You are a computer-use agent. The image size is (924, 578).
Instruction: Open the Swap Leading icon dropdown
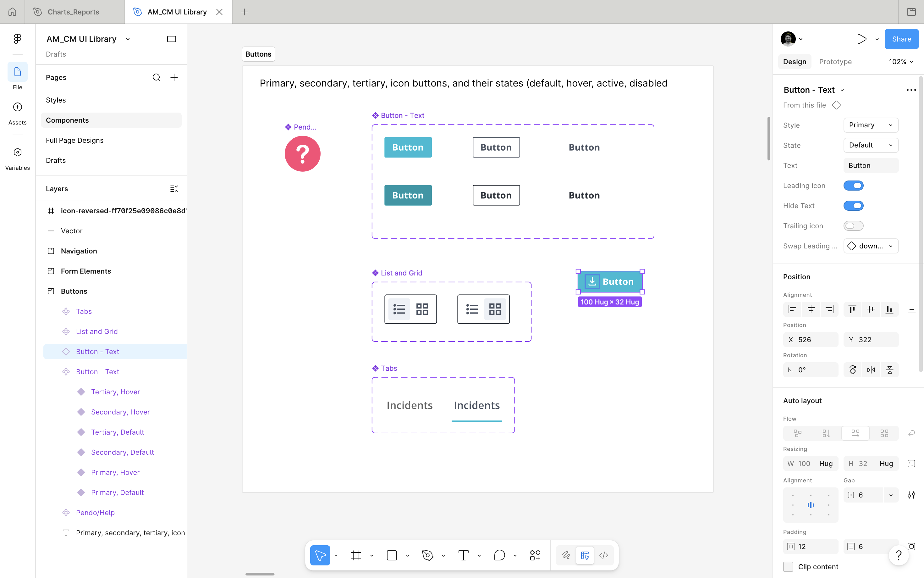tap(871, 246)
